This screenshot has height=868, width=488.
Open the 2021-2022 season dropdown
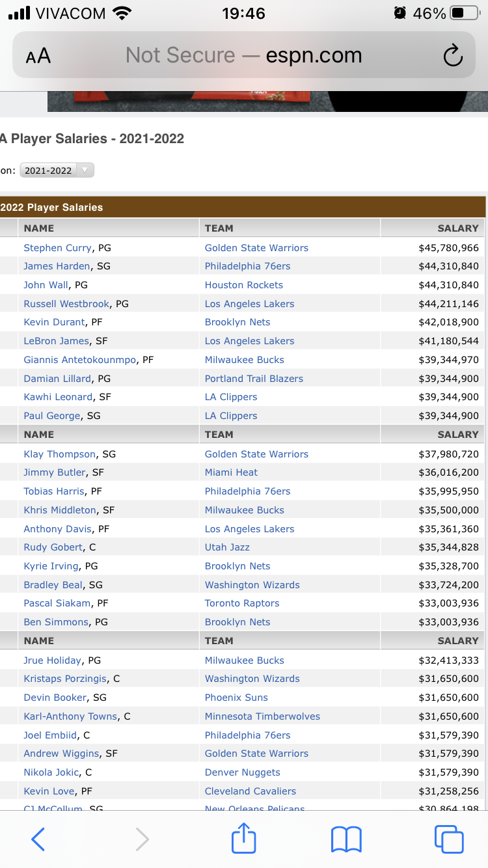point(57,170)
